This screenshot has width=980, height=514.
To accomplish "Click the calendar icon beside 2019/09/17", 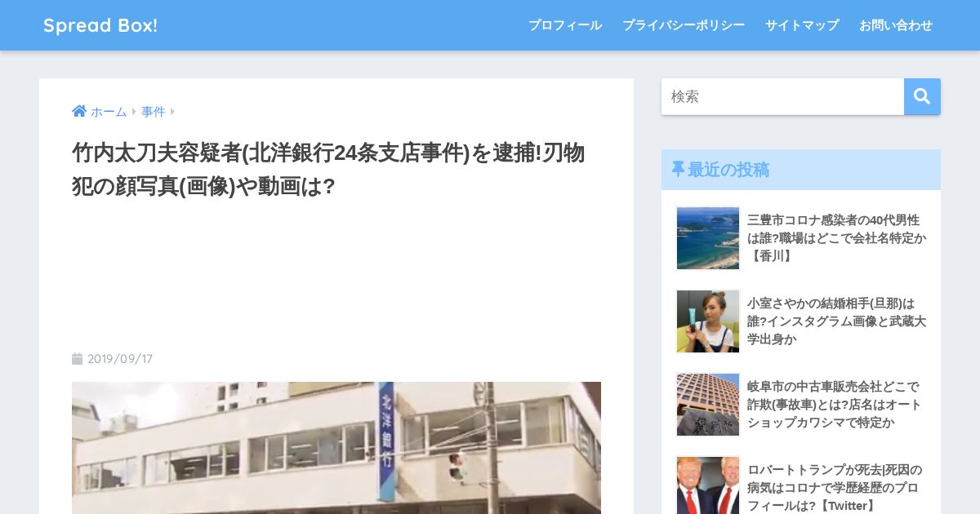I will (x=77, y=359).
